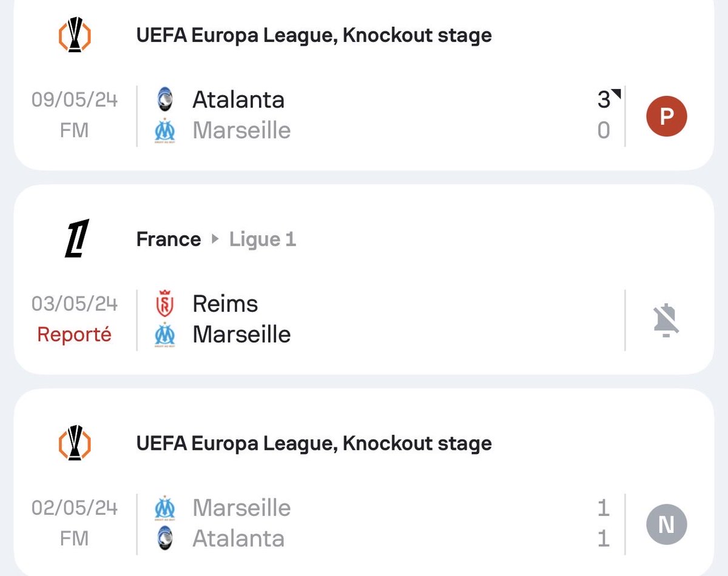728x576 pixels.
Task: Click the bottom Europa League trophy icon
Action: (x=74, y=443)
